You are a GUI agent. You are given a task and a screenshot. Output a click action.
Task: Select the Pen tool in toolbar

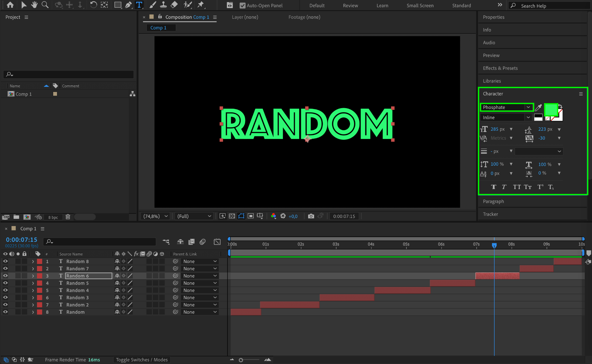point(128,5)
